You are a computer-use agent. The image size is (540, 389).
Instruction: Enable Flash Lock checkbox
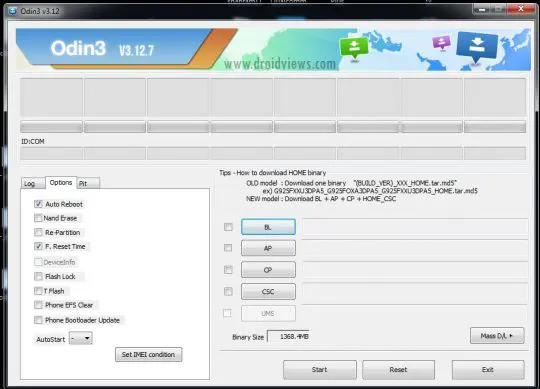pos(38,276)
